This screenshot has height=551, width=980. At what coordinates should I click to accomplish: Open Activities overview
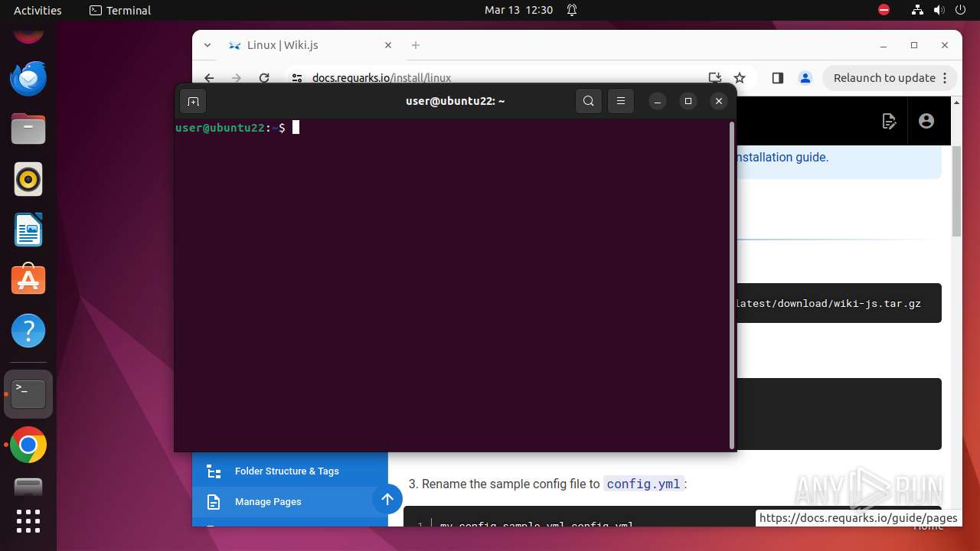pos(38,11)
